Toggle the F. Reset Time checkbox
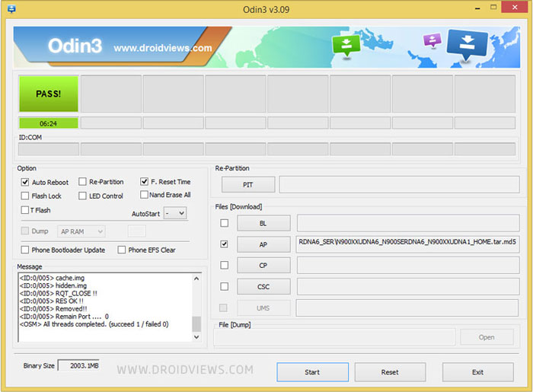533x392 pixels. (x=144, y=182)
